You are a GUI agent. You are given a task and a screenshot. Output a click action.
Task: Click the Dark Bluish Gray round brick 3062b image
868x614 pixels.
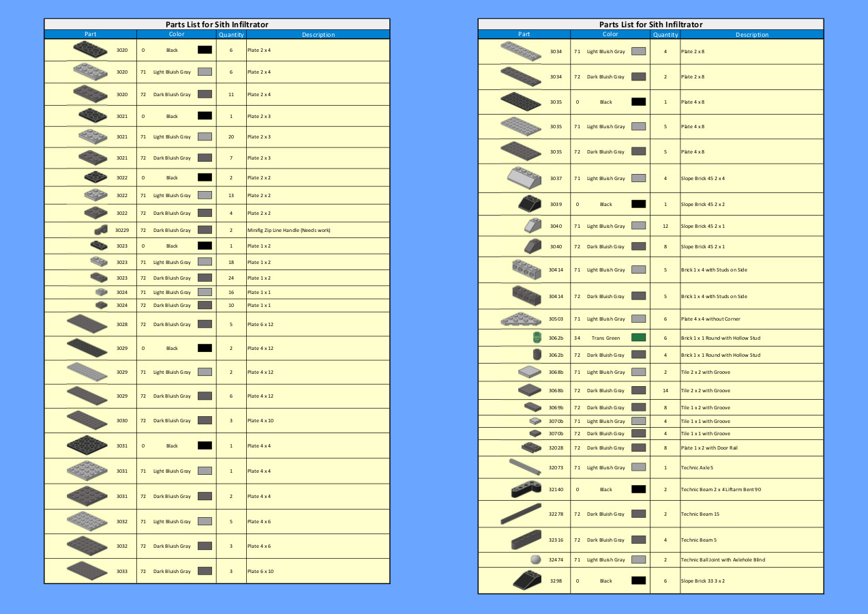537,355
